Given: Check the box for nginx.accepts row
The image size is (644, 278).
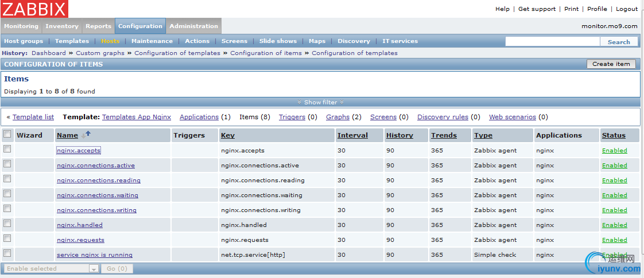Looking at the screenshot, I should click(7, 149).
